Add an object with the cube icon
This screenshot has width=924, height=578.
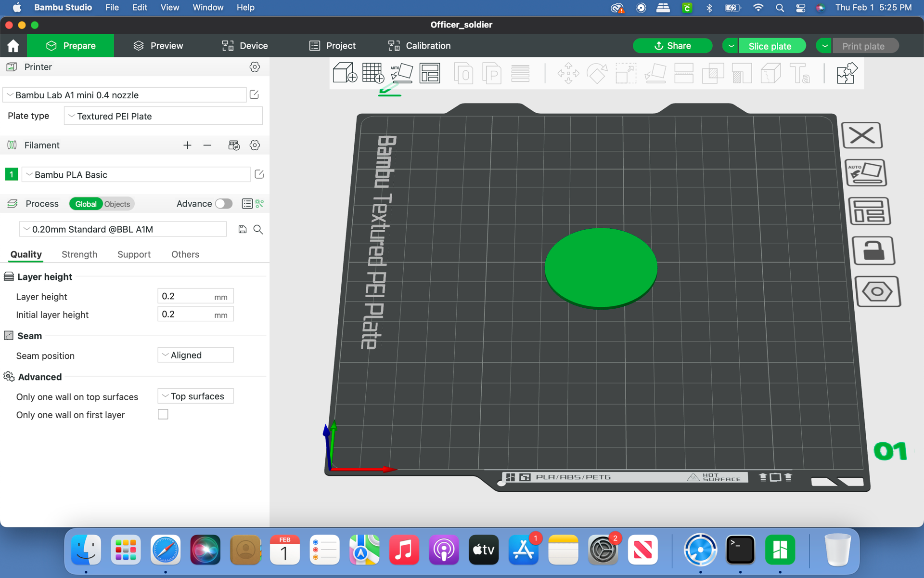(345, 73)
